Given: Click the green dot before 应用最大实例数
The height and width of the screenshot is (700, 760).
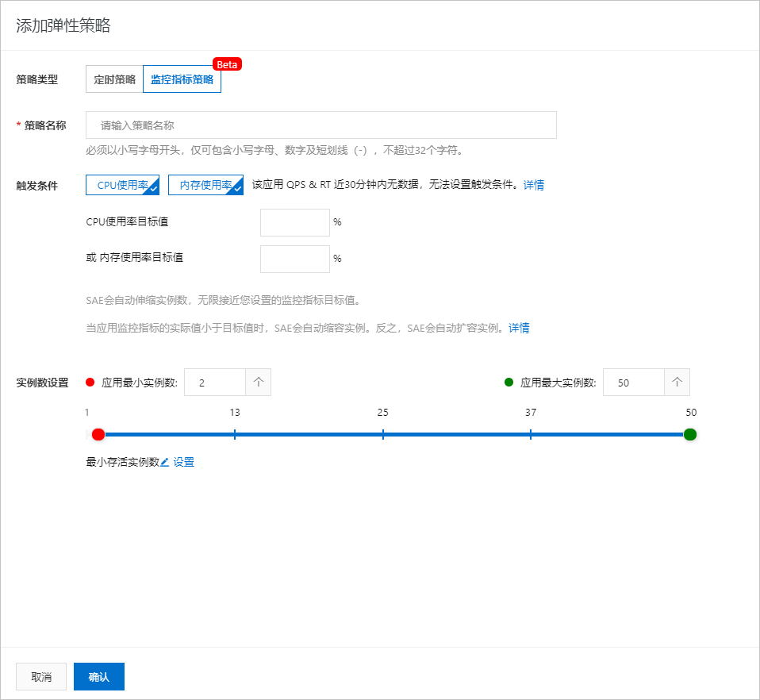Looking at the screenshot, I should point(509,382).
